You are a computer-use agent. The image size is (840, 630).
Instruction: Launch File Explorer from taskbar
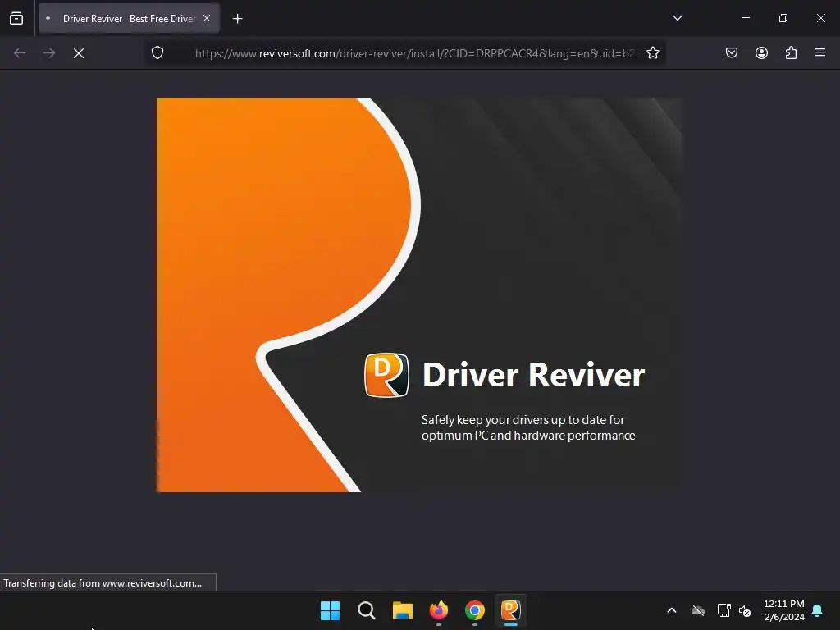(x=402, y=610)
